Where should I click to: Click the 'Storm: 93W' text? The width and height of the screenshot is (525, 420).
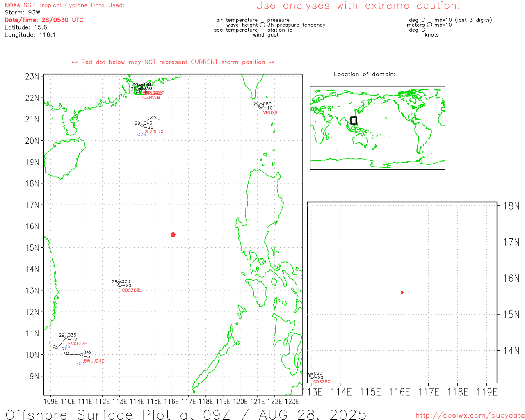[x=23, y=12]
